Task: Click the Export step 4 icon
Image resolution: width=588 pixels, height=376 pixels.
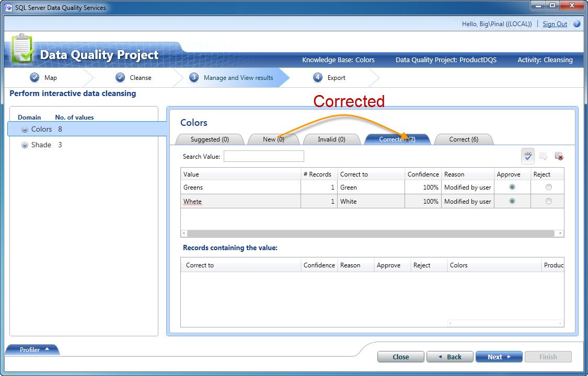Action: point(318,77)
